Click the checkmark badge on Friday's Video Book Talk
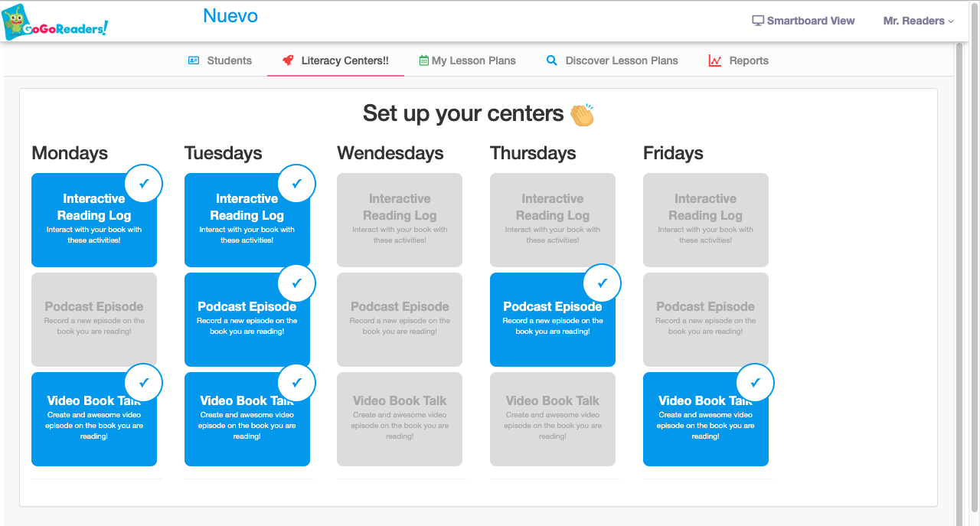980x526 pixels. [x=755, y=382]
